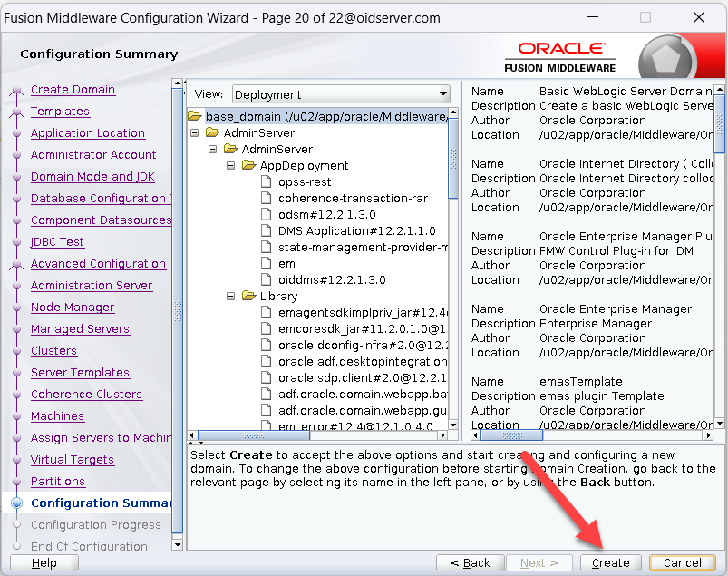Open the Database Configuration step
The image size is (728, 576).
[x=99, y=199]
